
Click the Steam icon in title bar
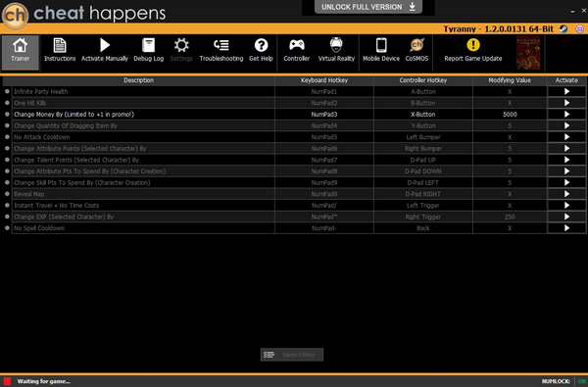tap(563, 28)
